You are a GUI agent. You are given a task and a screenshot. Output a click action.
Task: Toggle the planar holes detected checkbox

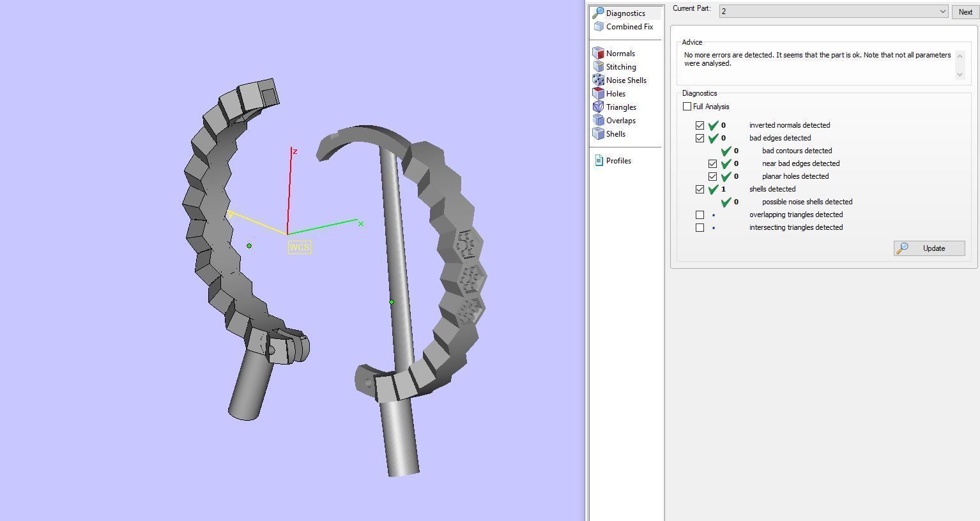pyautogui.click(x=712, y=176)
